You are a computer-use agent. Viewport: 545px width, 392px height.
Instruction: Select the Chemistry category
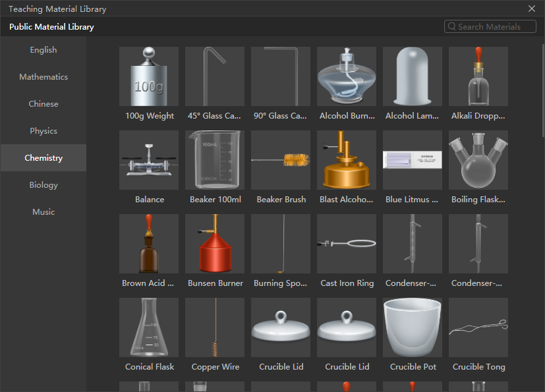[43, 157]
